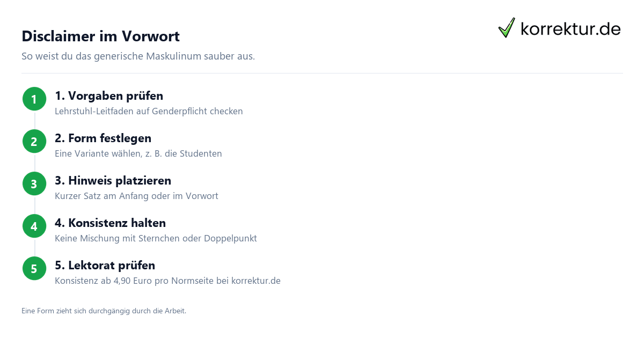644x338 pixels.
Task: Open the step title Form festlegen
Action: coord(103,138)
